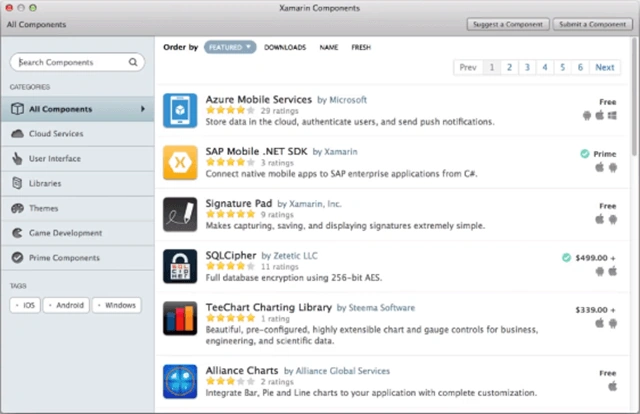The height and width of the screenshot is (414, 640).
Task: Click the Prime Components checkmark icon
Action: pos(17,258)
